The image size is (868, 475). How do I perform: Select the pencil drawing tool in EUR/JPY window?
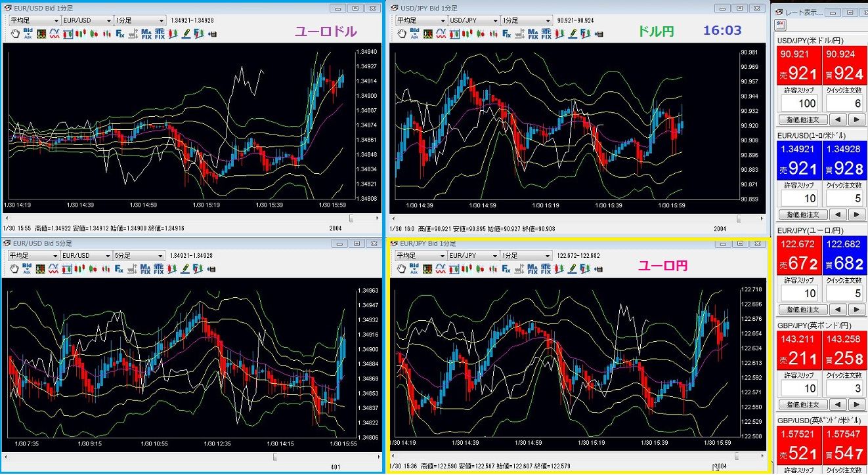click(x=572, y=268)
